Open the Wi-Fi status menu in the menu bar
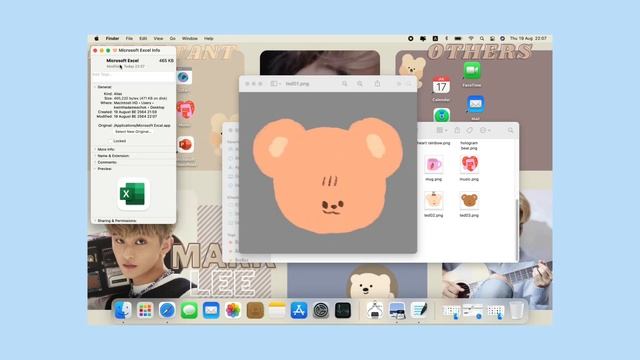The width and height of the screenshot is (640, 360). (x=471, y=38)
